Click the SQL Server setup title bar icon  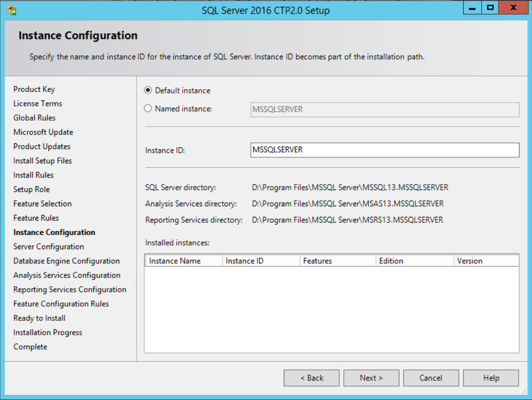[x=12, y=10]
